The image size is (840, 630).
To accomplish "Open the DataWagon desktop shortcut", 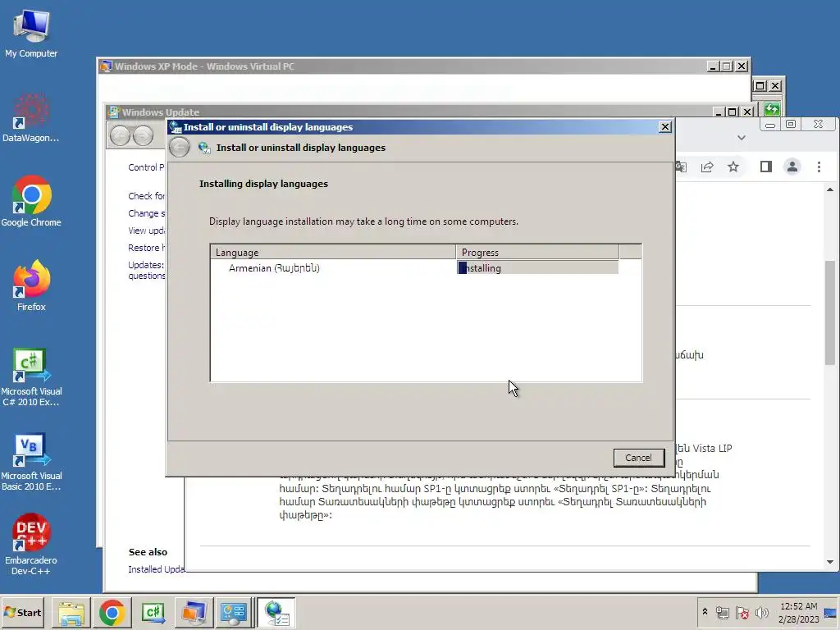I will point(31,117).
